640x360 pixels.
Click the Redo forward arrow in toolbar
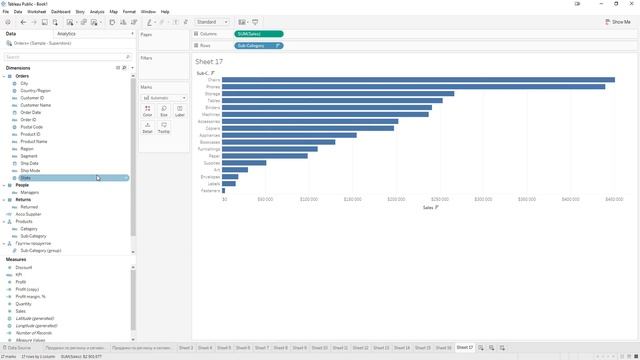point(34,22)
